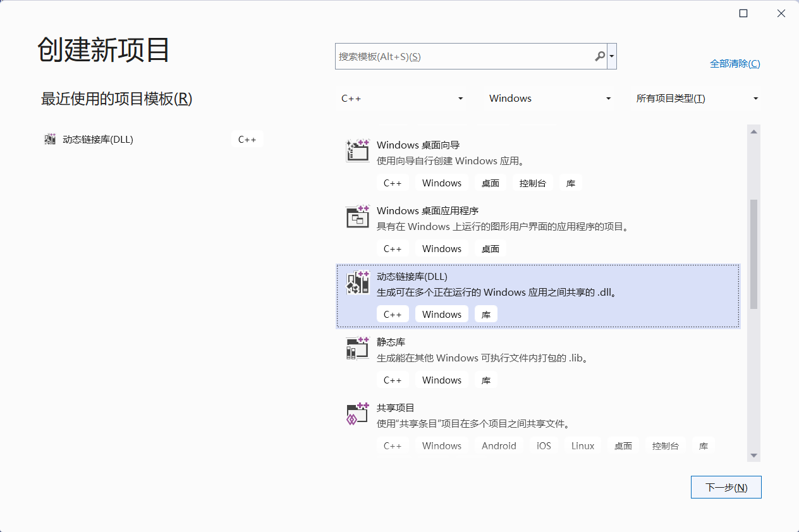Image resolution: width=799 pixels, height=532 pixels.
Task: Click the 动态链接库(DLL) template icon
Action: (357, 284)
